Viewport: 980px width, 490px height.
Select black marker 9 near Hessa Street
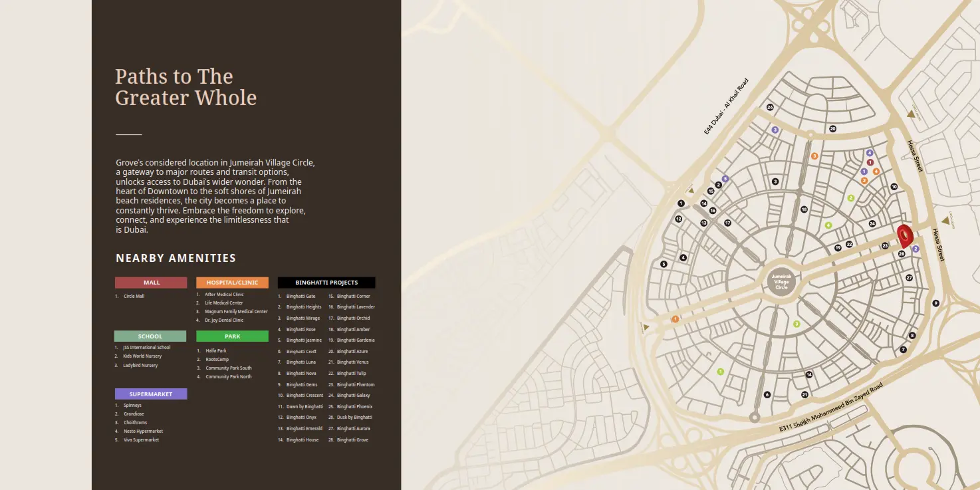tap(935, 303)
